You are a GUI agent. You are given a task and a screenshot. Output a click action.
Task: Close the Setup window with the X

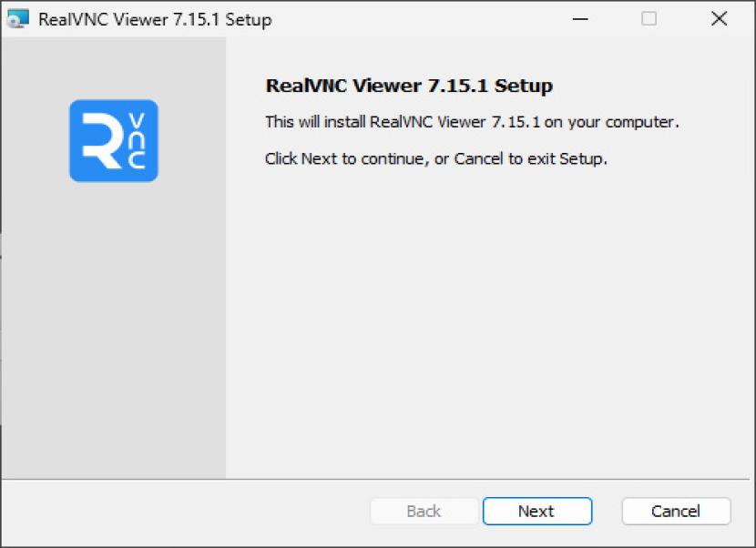(719, 19)
